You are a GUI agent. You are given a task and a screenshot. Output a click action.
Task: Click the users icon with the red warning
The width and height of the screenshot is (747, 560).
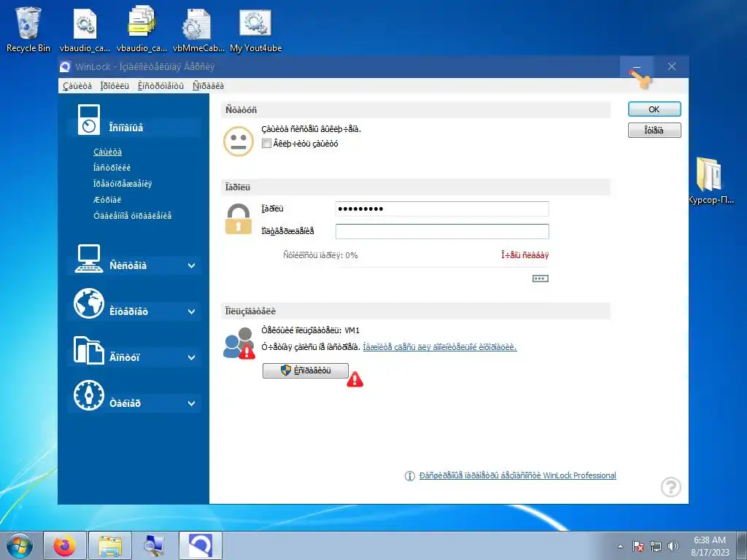(239, 343)
